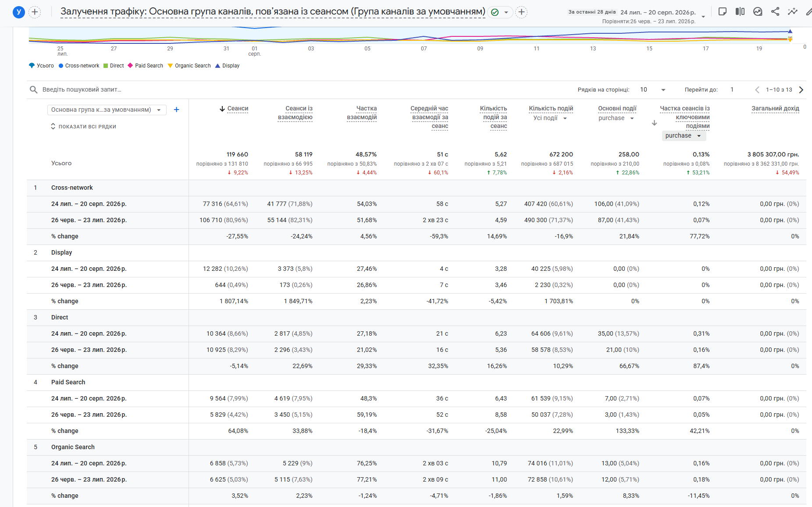Screen dimensions: 812x507
Task: Open the Insights sparkline icon
Action: pos(793,12)
